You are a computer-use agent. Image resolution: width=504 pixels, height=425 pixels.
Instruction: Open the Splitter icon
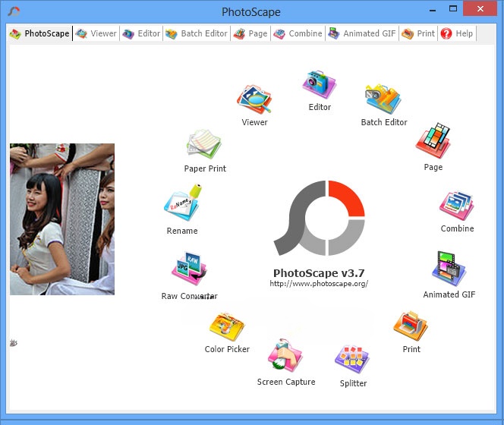pyautogui.click(x=352, y=360)
